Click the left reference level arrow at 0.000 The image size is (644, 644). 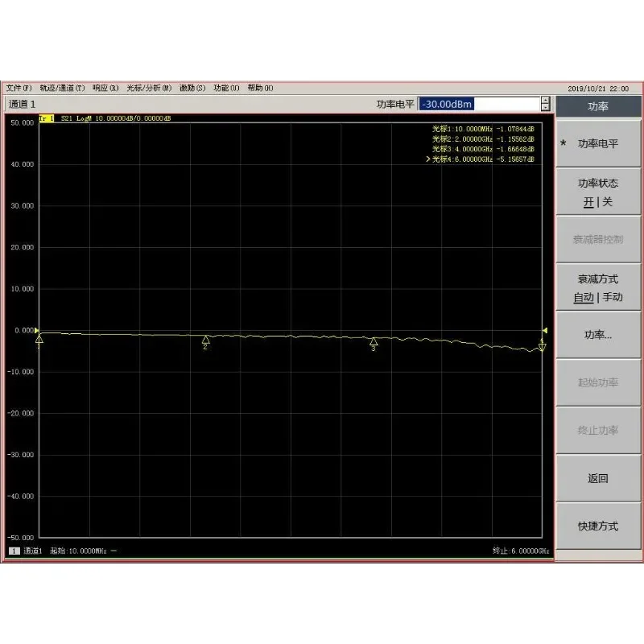36,330
